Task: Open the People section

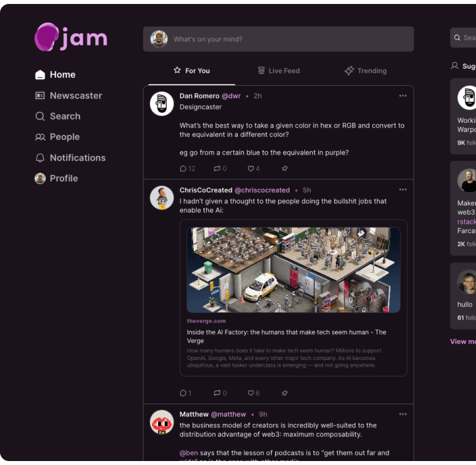Action: 58,137
